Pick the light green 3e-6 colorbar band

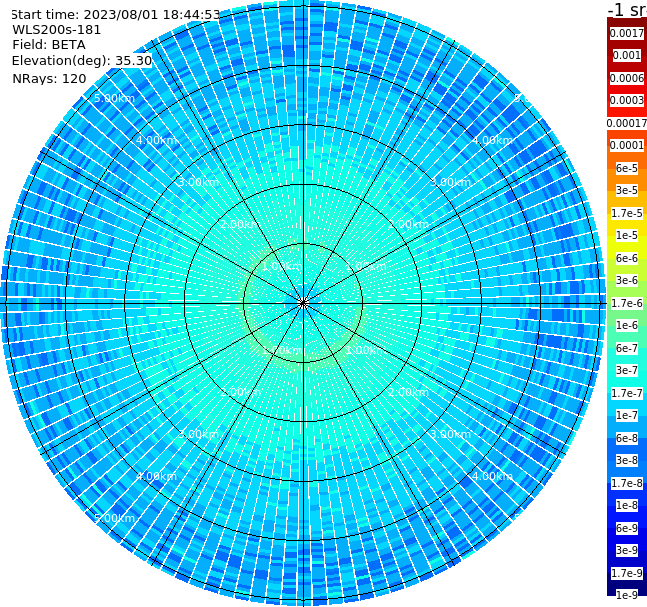coord(627,280)
